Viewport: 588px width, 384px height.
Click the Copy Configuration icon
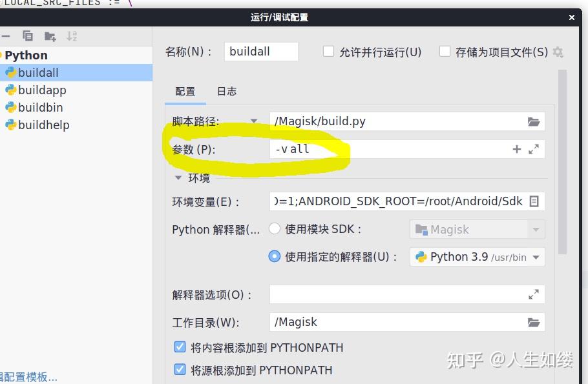[x=27, y=36]
